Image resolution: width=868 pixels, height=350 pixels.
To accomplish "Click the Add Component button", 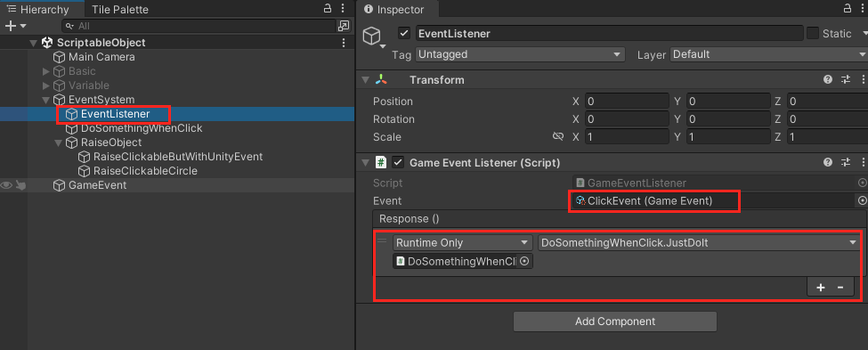I will click(x=615, y=322).
